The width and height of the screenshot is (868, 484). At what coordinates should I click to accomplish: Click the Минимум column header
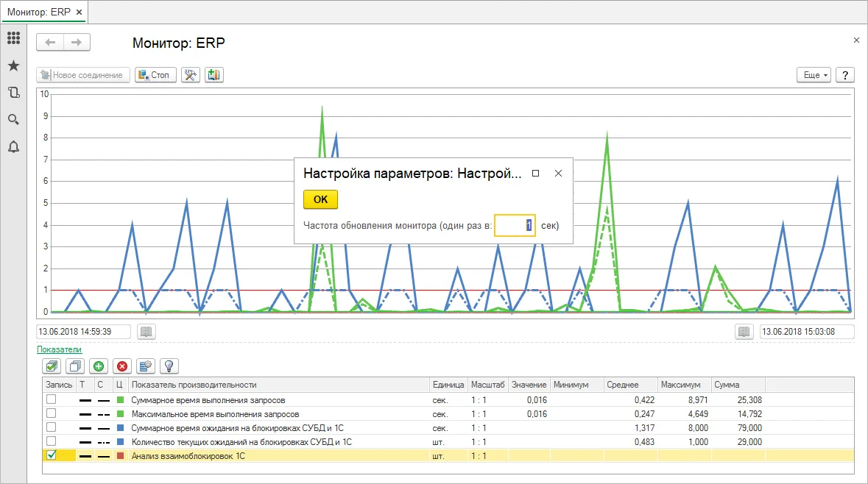(576, 385)
